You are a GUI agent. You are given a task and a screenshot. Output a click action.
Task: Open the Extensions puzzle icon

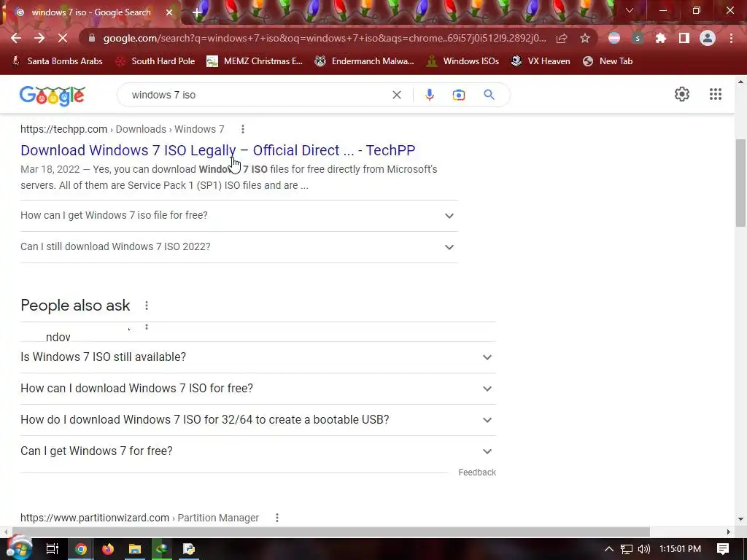pyautogui.click(x=660, y=38)
